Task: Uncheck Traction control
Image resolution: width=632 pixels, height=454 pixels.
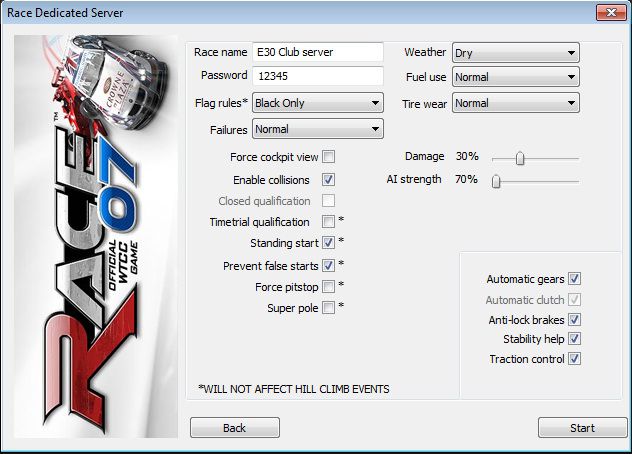Action: (x=574, y=358)
